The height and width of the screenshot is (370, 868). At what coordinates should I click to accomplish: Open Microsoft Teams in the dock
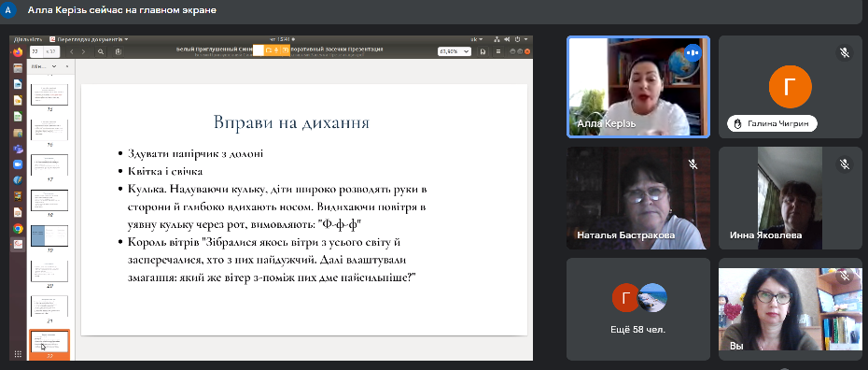coord(18,149)
